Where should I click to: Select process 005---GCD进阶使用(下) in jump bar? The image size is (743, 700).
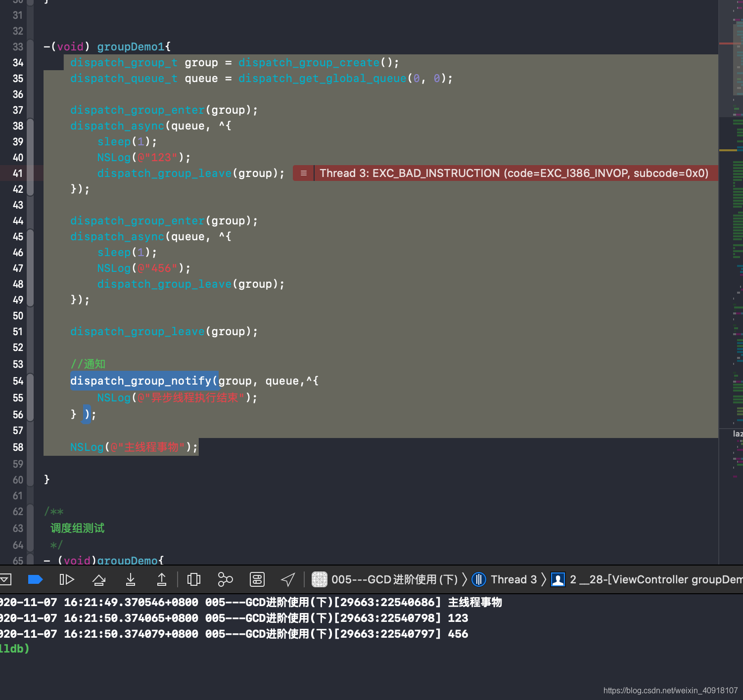[x=394, y=579]
